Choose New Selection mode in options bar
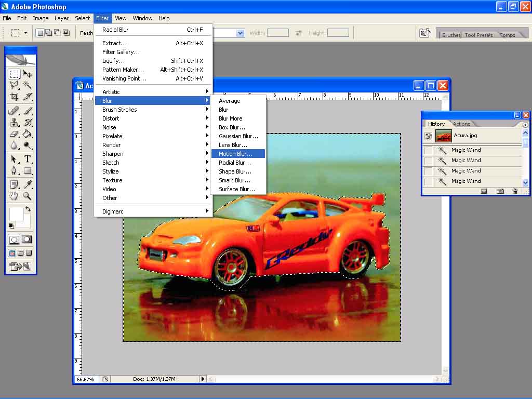Viewport: 532px width, 399px height. pos(40,33)
